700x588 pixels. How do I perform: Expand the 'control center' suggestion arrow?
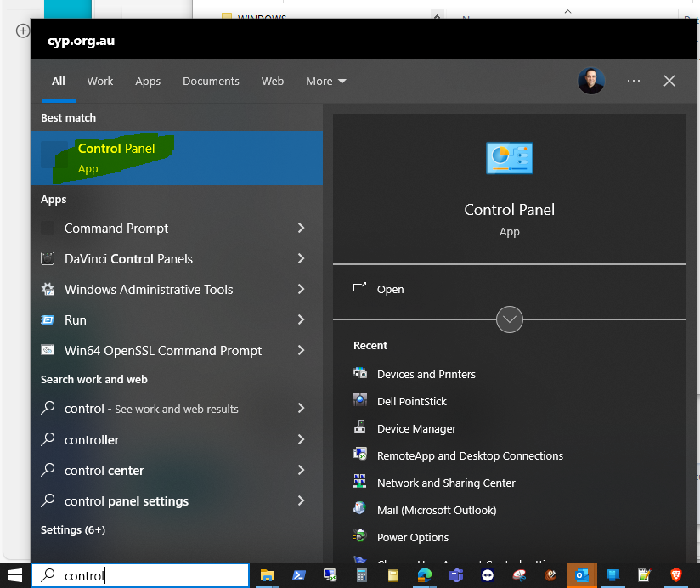click(302, 470)
